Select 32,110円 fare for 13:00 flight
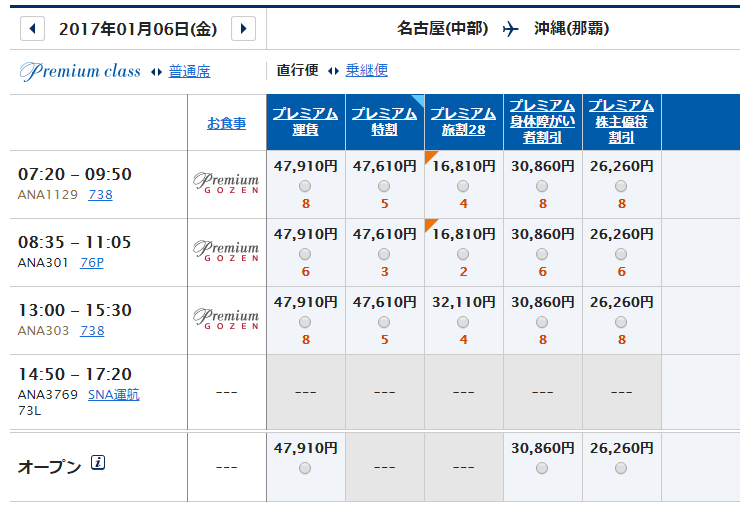This screenshot has height=511, width=748. (x=463, y=323)
